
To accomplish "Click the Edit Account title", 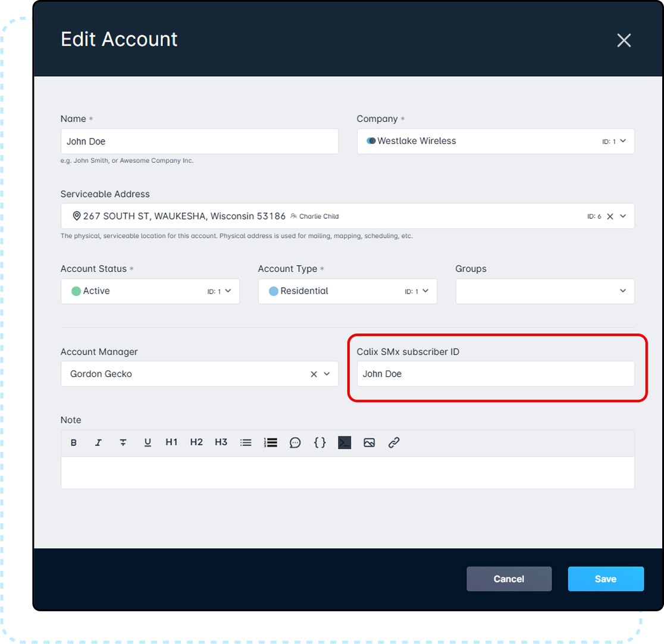I will point(119,39).
